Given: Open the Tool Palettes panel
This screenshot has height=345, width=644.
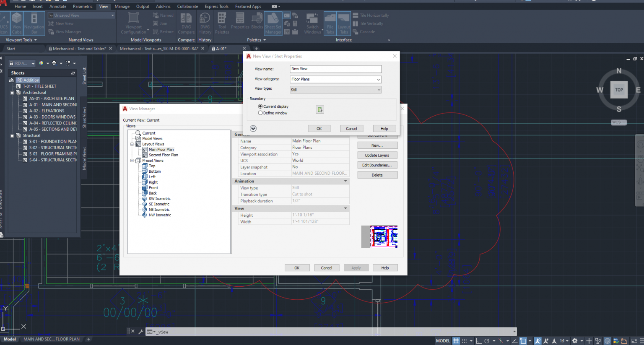Looking at the screenshot, I should (x=222, y=23).
